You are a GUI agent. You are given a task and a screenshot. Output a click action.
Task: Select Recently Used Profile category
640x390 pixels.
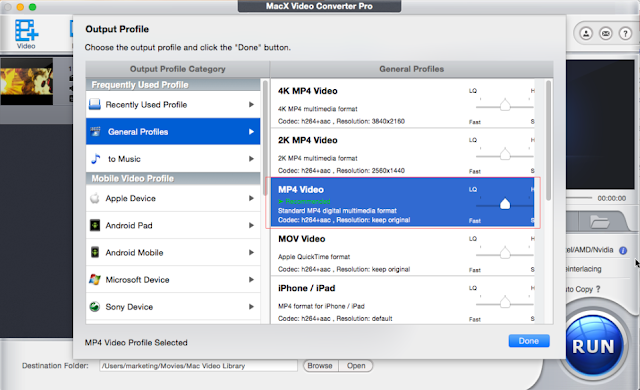[173, 104]
